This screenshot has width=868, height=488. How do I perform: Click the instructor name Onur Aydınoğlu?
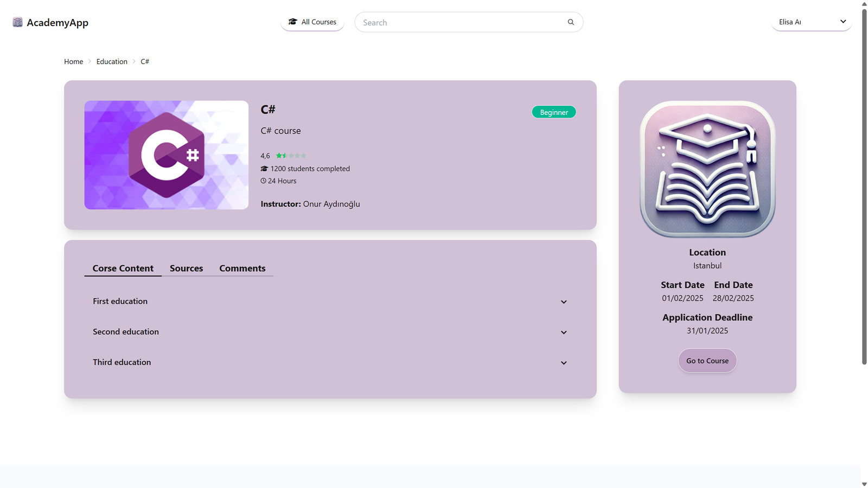point(331,204)
